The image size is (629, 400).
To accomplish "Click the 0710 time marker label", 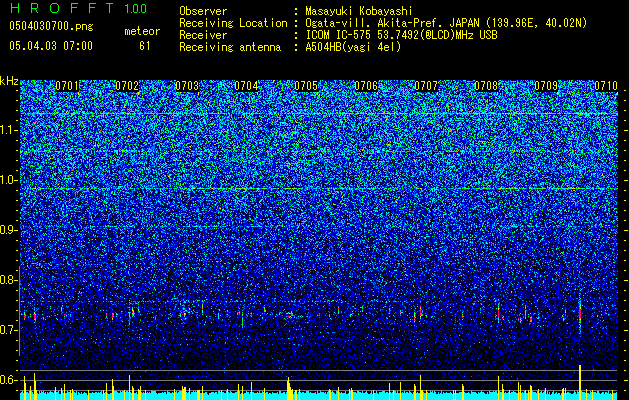I will coord(606,86).
